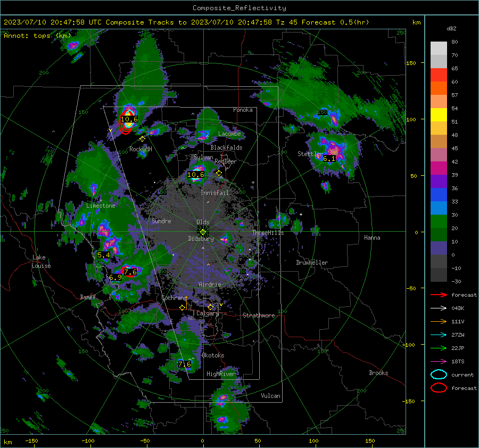The image size is (479, 448).
Task: Click the red storm ellipse around western 7.6
Action: click(129, 272)
